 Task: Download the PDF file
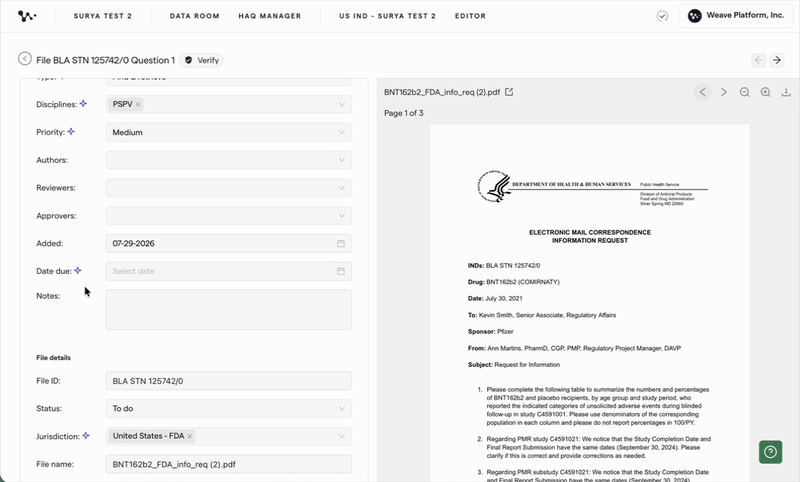click(x=786, y=92)
